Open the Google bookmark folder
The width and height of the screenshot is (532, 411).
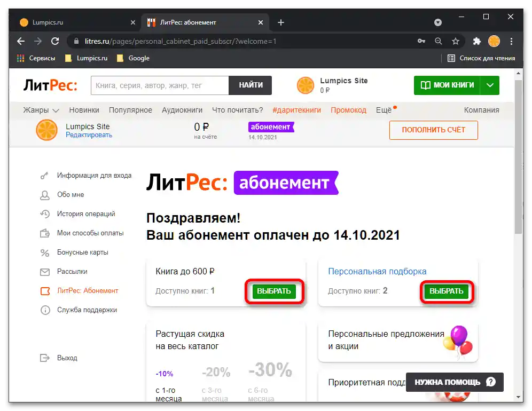[133, 58]
